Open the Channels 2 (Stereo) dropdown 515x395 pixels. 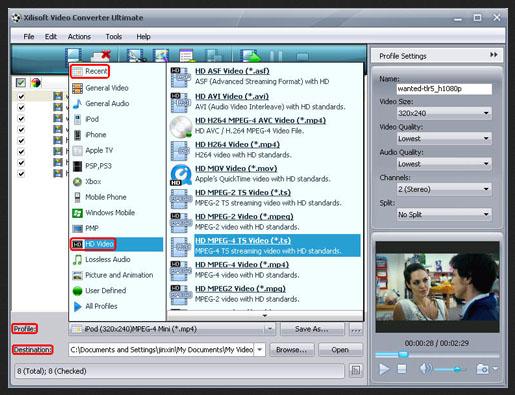coord(444,189)
